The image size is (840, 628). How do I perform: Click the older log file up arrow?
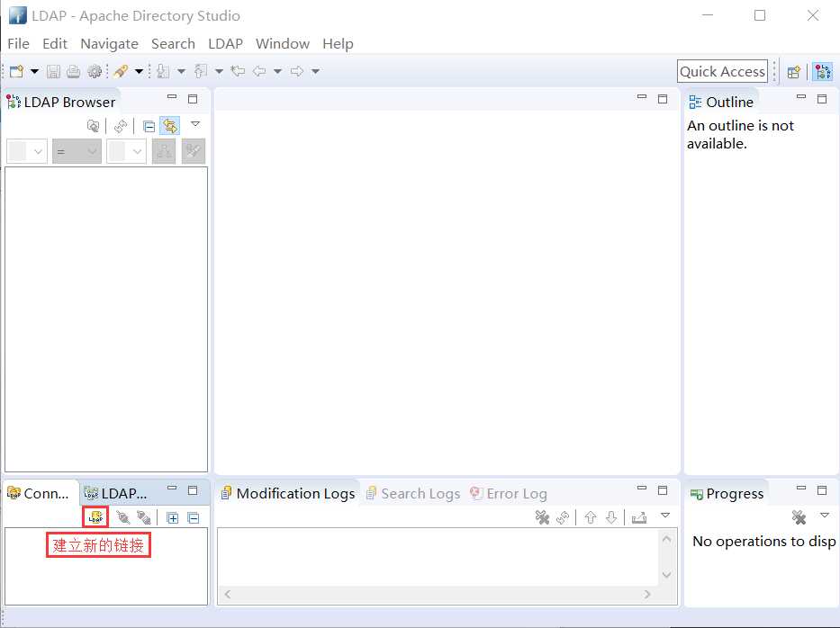coord(591,517)
